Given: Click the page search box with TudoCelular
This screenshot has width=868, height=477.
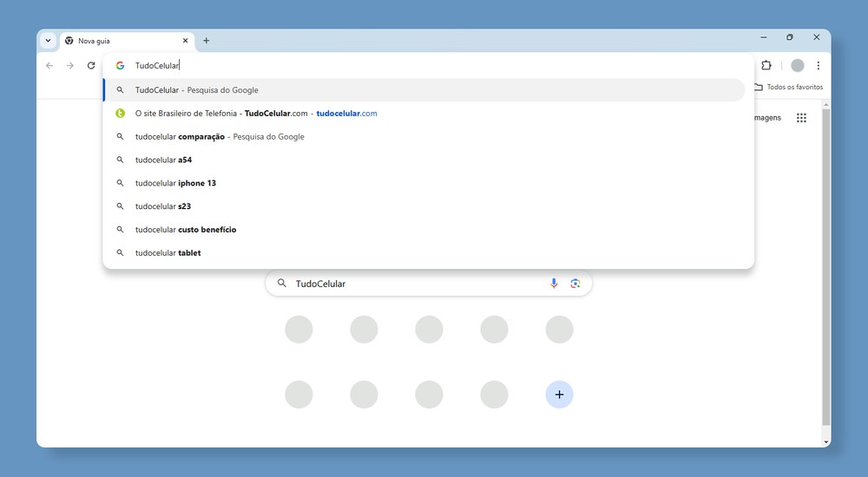Looking at the screenshot, I should tap(417, 284).
